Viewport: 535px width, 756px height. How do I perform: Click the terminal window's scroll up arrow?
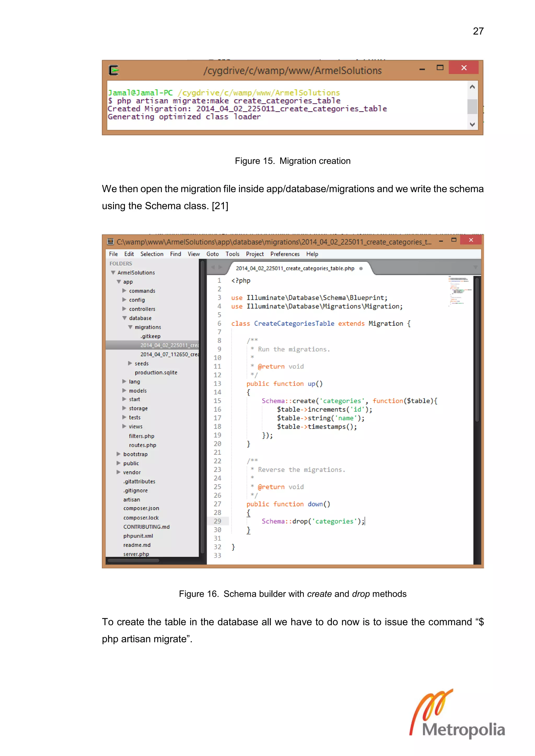pos(472,87)
